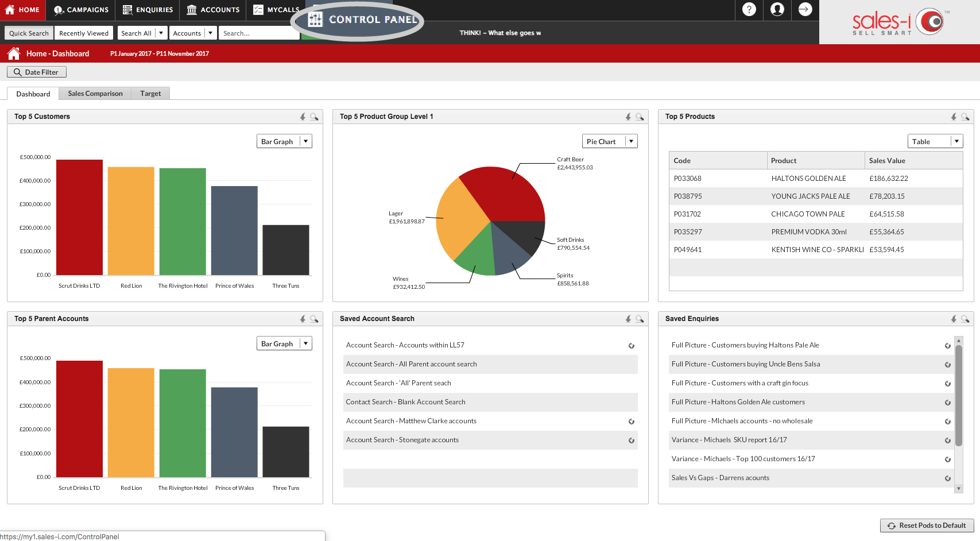Screen dimensions: 980x541
Task: Click the logout arrow icon
Action: tap(805, 10)
